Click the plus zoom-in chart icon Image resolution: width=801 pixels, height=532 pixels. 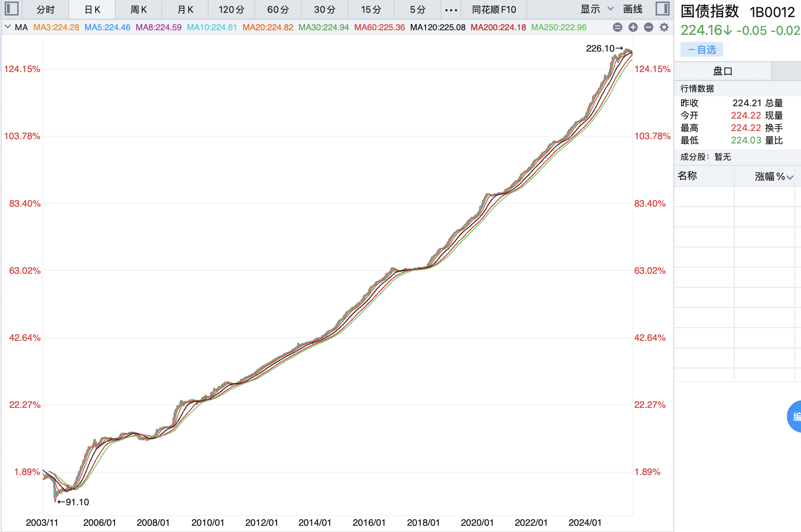coord(633,27)
